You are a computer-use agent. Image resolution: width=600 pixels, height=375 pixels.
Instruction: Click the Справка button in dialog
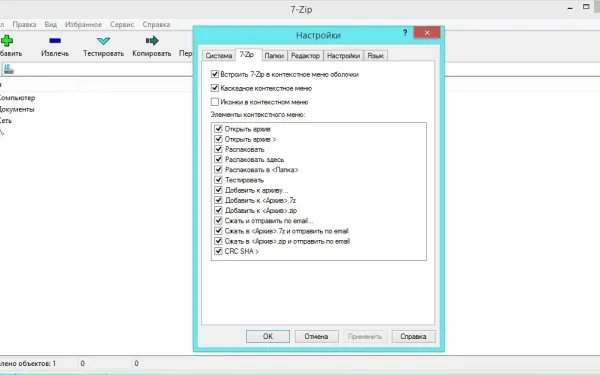(413, 336)
